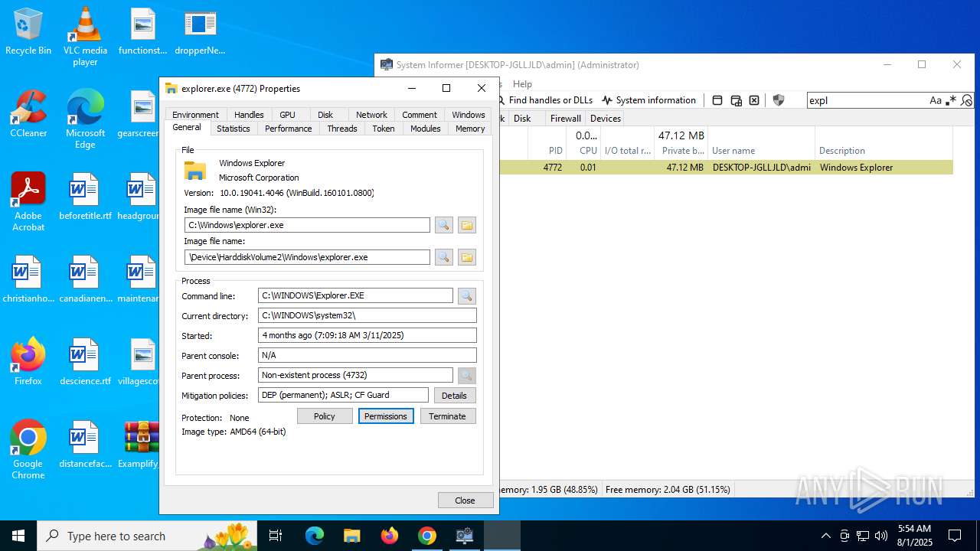This screenshot has height=551, width=980.
Task: Click the find window and thread icon
Action: 736,100
